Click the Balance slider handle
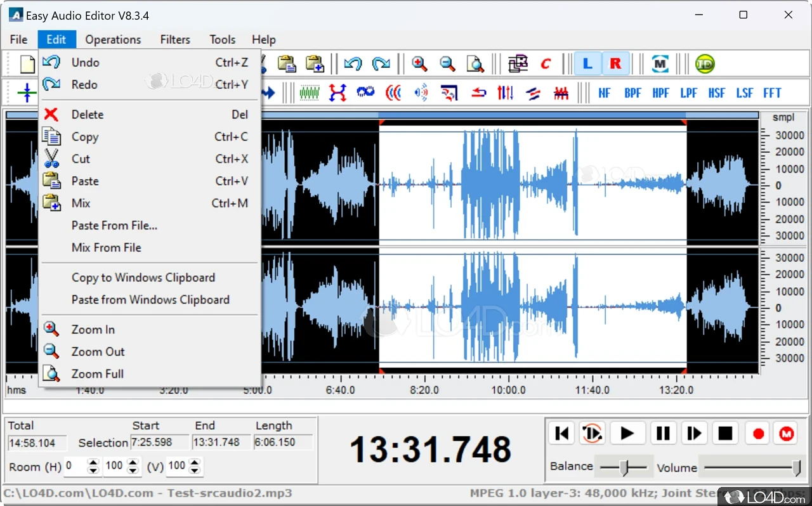Screen dimensions: 812x506 click(x=624, y=468)
